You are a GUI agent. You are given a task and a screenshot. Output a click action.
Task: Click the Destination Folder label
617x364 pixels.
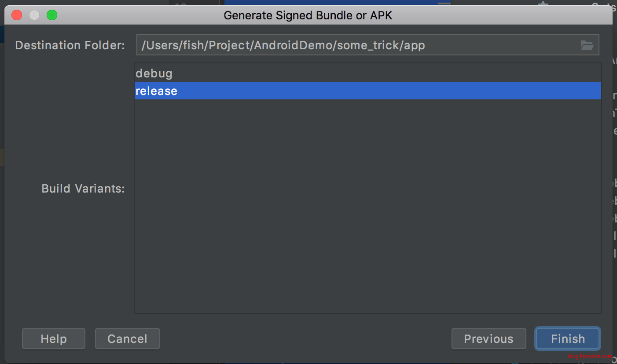coord(70,45)
